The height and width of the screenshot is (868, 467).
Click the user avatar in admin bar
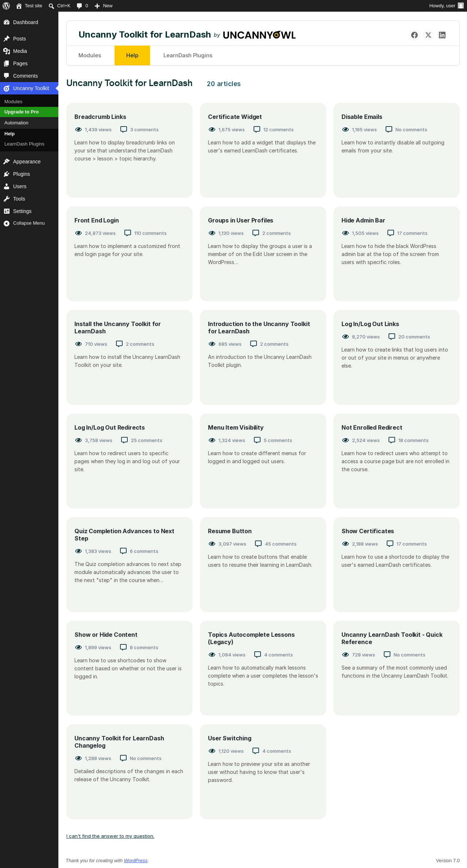click(x=461, y=6)
